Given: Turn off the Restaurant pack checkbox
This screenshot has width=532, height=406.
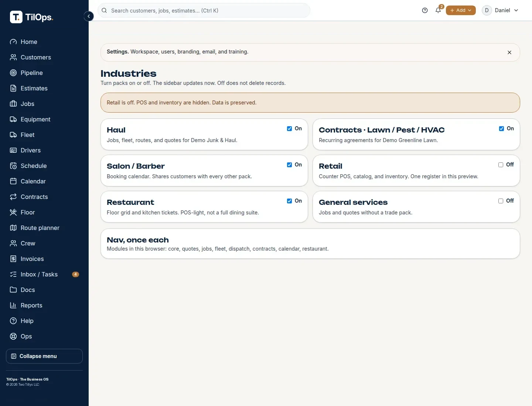Looking at the screenshot, I should point(289,201).
